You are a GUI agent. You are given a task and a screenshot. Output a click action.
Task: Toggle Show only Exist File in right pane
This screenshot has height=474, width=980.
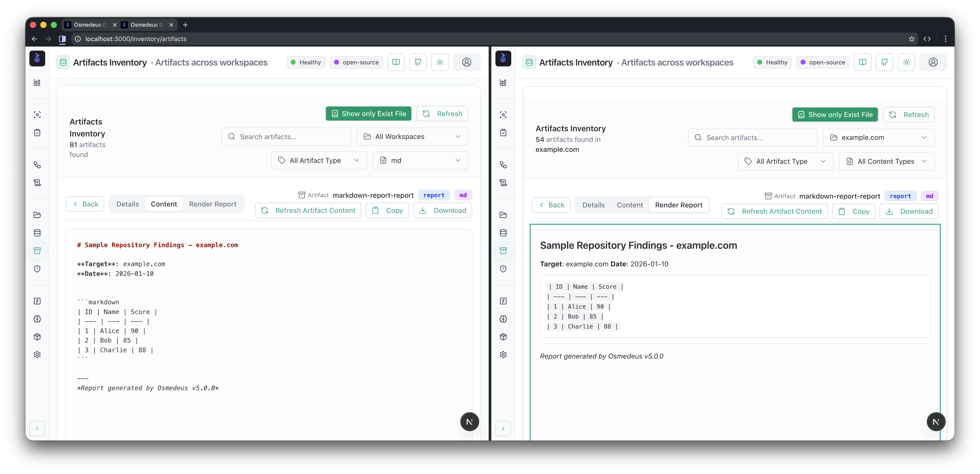pos(835,115)
